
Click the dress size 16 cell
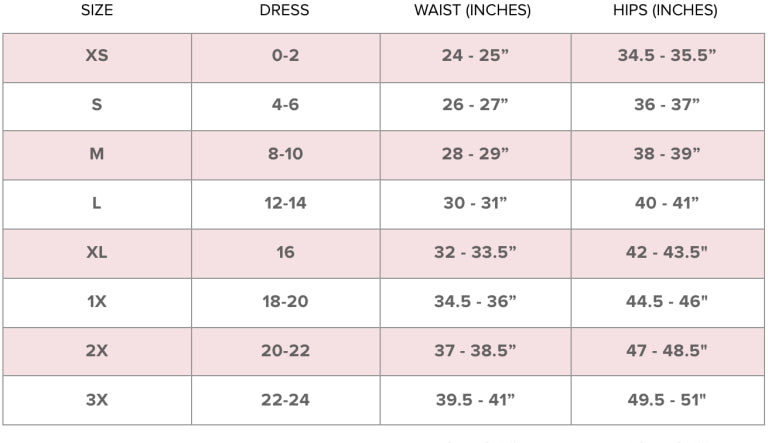tap(286, 252)
